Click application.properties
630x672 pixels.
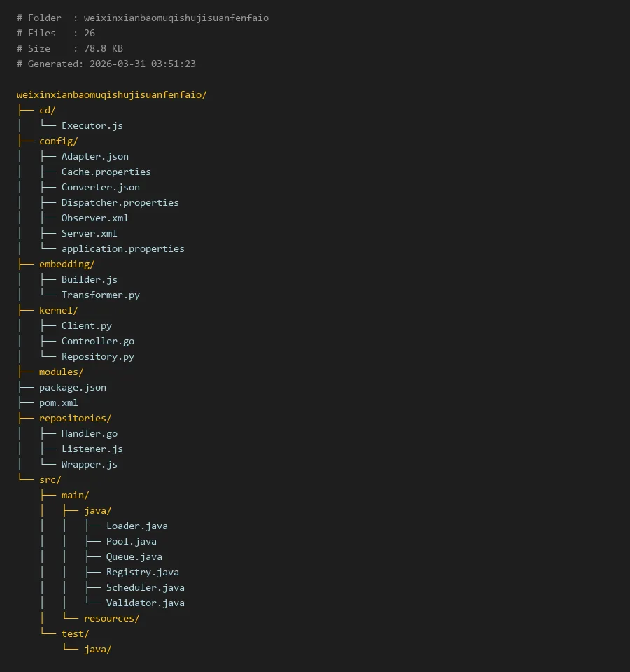tap(123, 248)
